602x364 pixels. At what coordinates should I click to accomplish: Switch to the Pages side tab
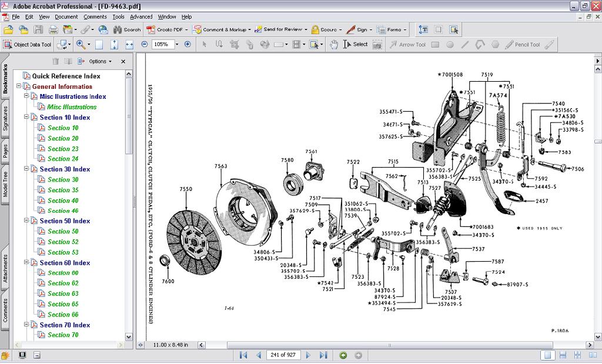coord(5,151)
